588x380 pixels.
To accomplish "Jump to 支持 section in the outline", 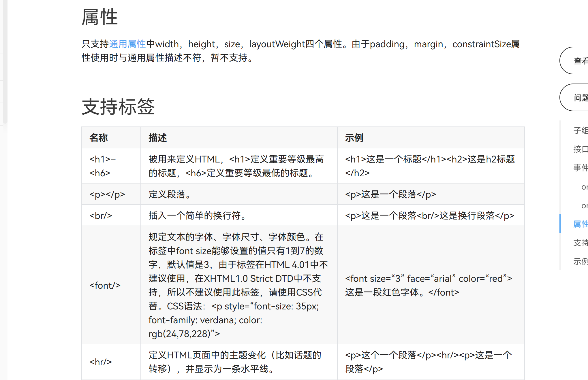I will coord(581,243).
